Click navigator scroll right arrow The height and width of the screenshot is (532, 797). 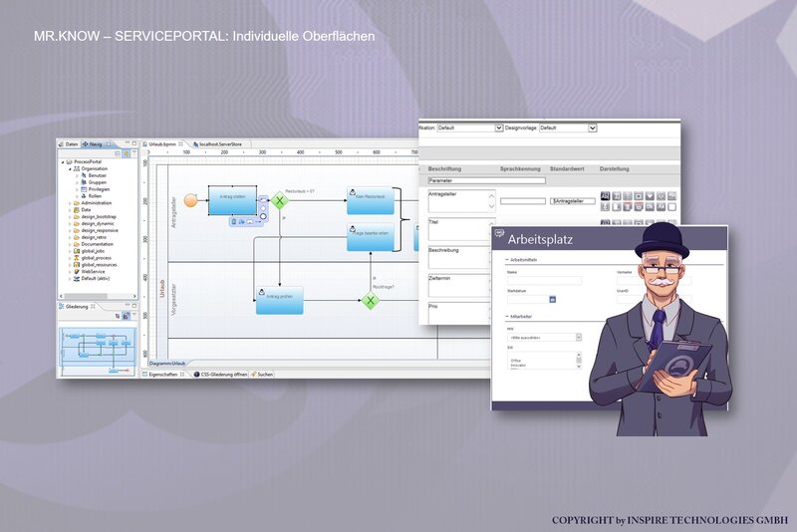click(134, 296)
